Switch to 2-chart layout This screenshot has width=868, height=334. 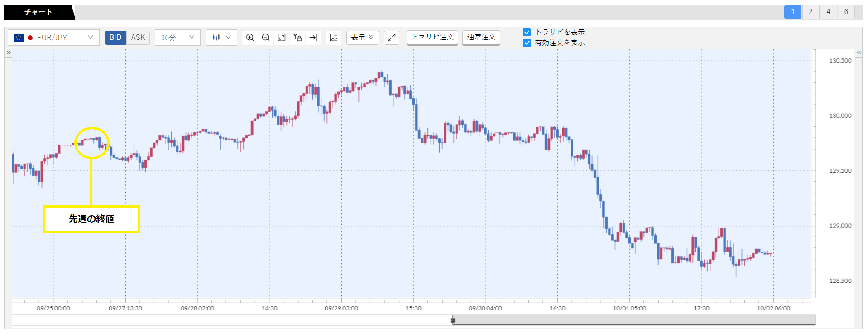810,12
